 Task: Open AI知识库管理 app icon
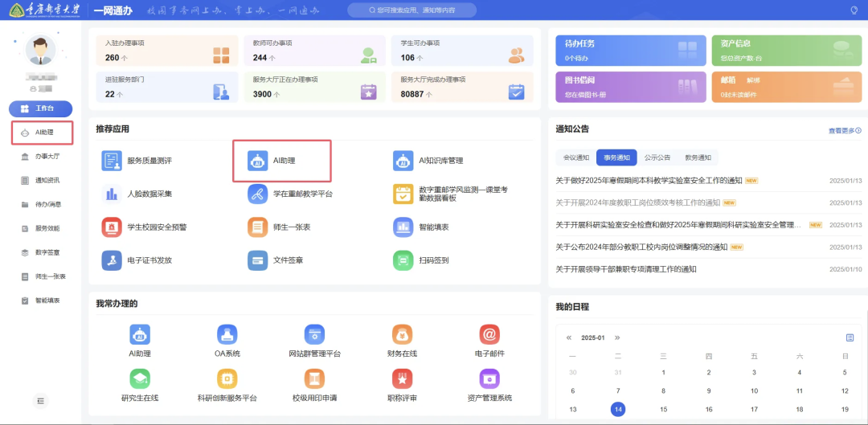pyautogui.click(x=403, y=161)
